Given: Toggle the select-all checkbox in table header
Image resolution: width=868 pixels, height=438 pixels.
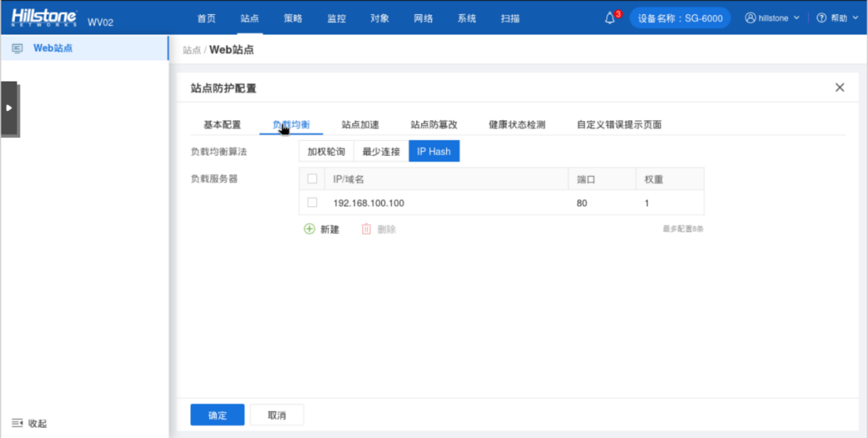Looking at the screenshot, I should pyautogui.click(x=312, y=179).
